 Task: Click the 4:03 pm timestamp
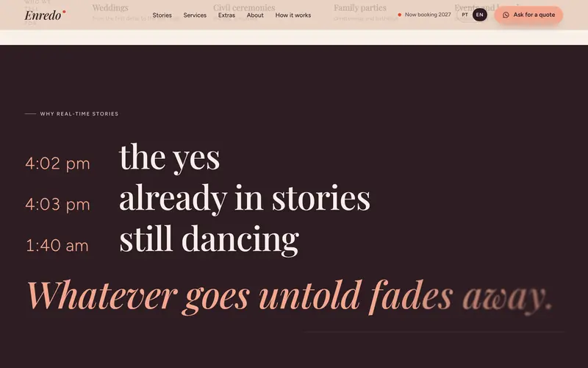(58, 205)
